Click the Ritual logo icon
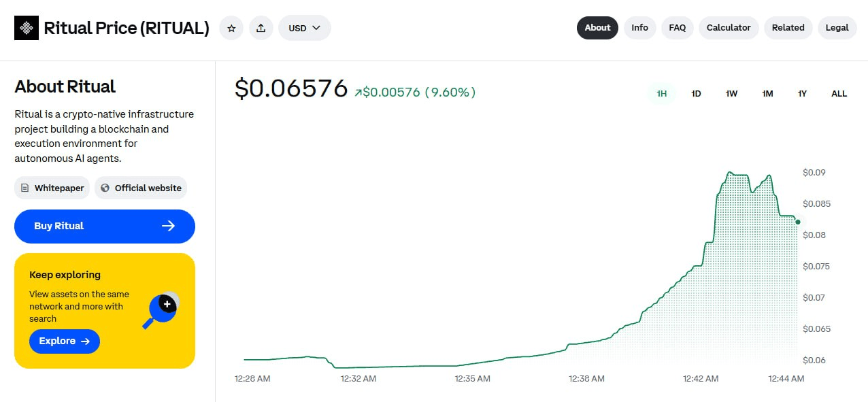 pyautogui.click(x=27, y=28)
